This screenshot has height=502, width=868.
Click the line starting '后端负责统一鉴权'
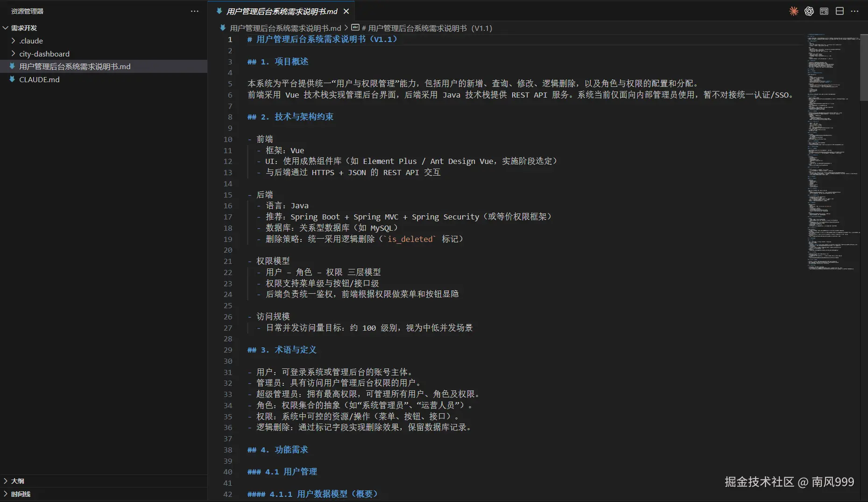(x=362, y=294)
